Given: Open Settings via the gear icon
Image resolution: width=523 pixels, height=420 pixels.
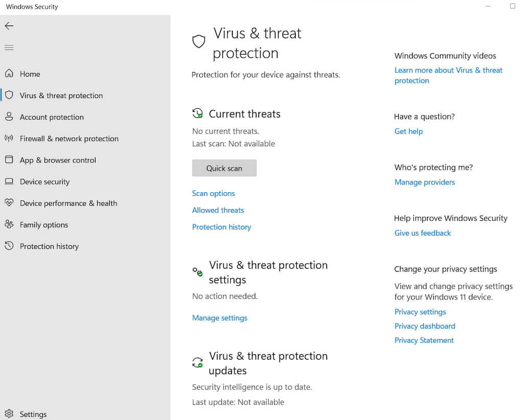Looking at the screenshot, I should pyautogui.click(x=9, y=414).
